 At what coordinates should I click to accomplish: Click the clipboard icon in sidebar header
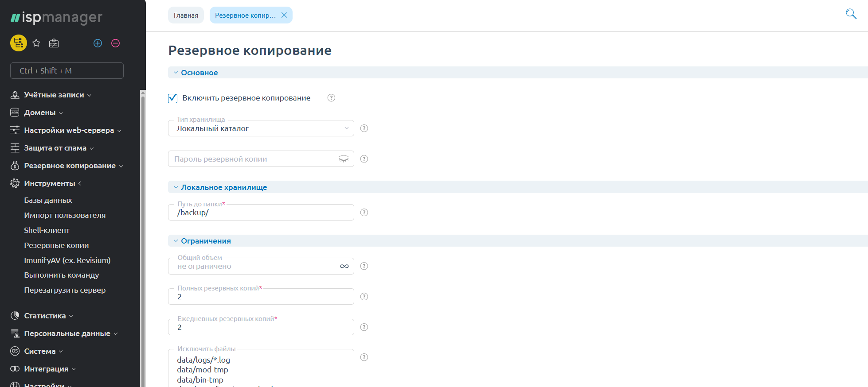click(x=54, y=43)
